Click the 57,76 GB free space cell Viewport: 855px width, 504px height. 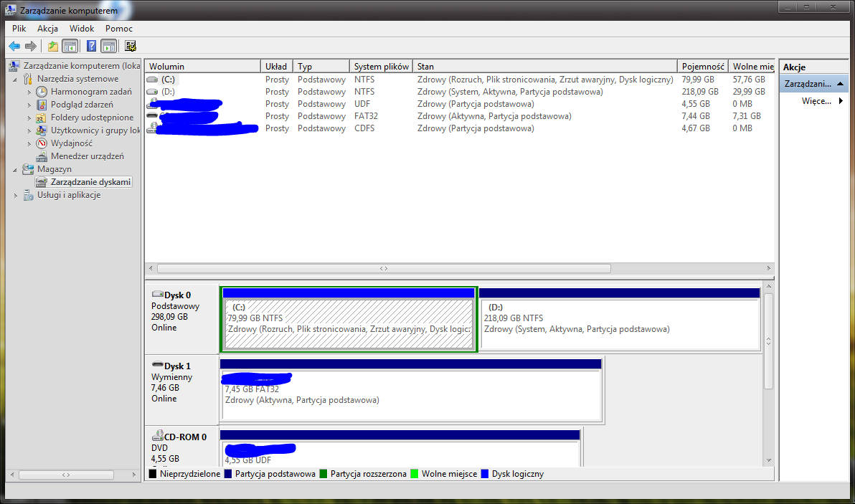749,80
